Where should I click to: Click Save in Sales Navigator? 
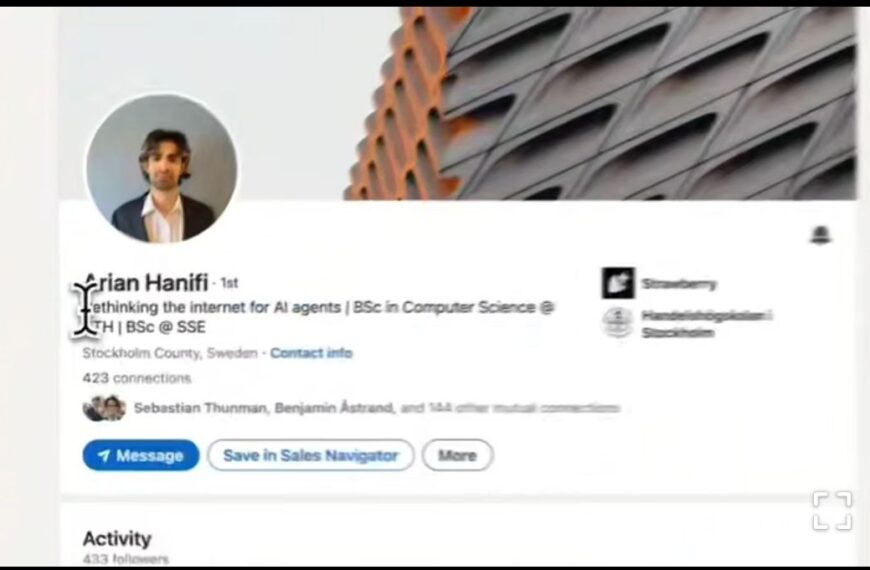coord(311,455)
